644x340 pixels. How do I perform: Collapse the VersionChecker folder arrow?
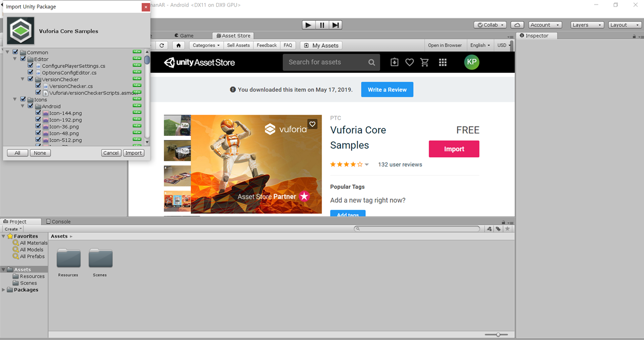pyautogui.click(x=23, y=79)
